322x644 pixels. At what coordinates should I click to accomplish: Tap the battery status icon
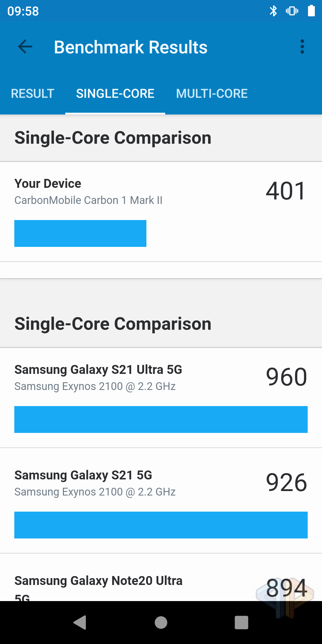[311, 11]
